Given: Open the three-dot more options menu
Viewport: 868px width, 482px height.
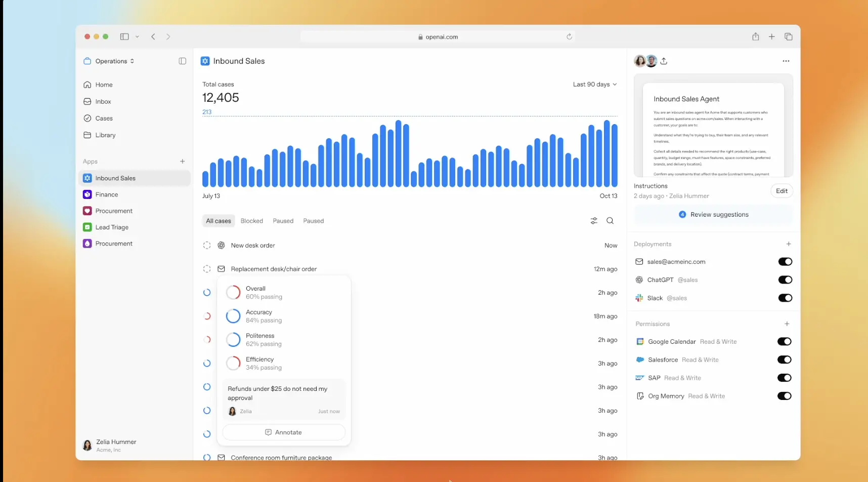Looking at the screenshot, I should coord(786,61).
